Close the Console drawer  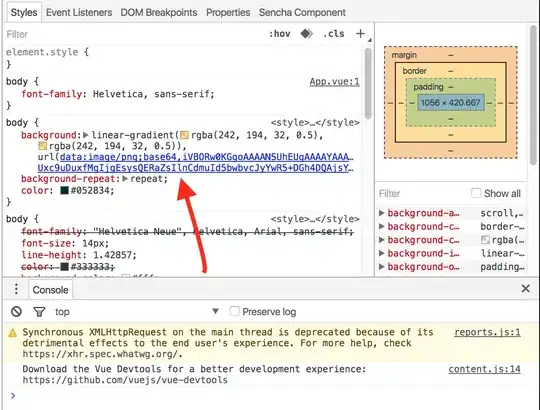[526, 288]
